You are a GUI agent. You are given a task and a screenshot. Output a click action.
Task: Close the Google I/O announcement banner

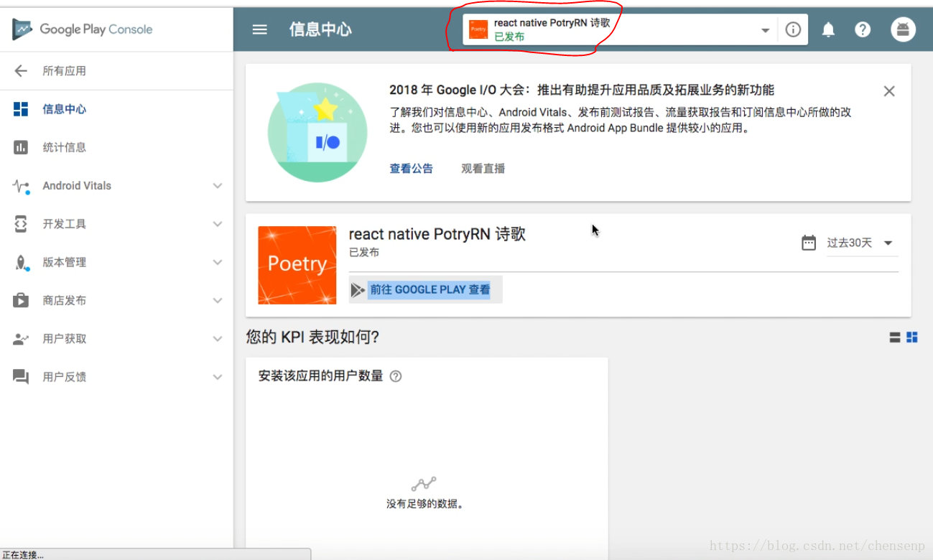889,91
